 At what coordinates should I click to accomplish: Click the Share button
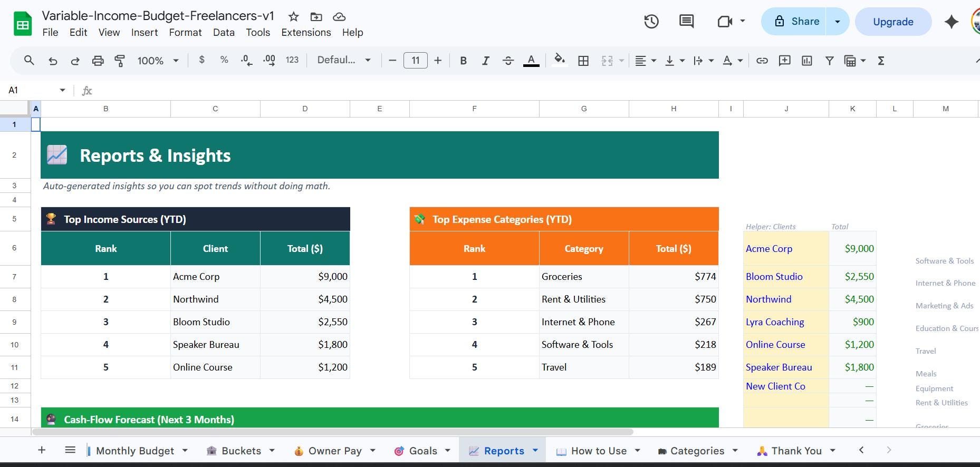click(794, 22)
